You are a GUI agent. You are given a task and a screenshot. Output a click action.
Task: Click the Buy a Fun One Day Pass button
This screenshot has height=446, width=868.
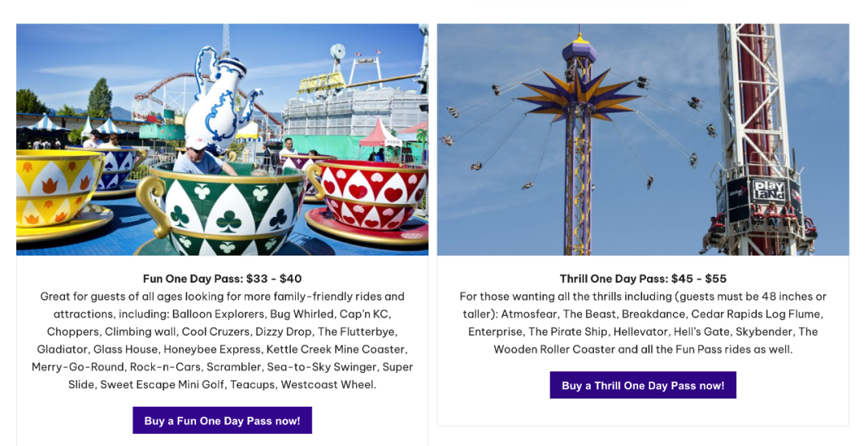(x=222, y=420)
